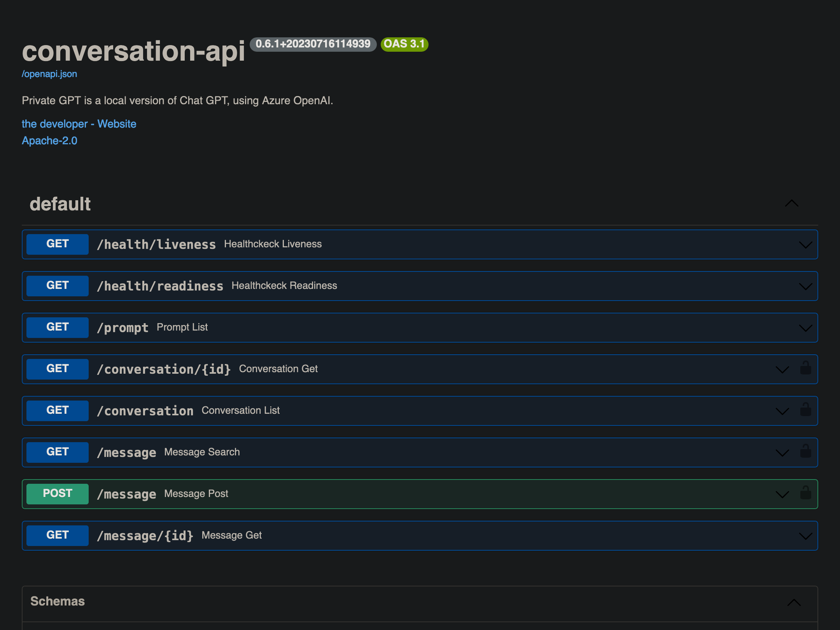The height and width of the screenshot is (630, 840).
Task: Click the POST method badge
Action: pos(58,493)
